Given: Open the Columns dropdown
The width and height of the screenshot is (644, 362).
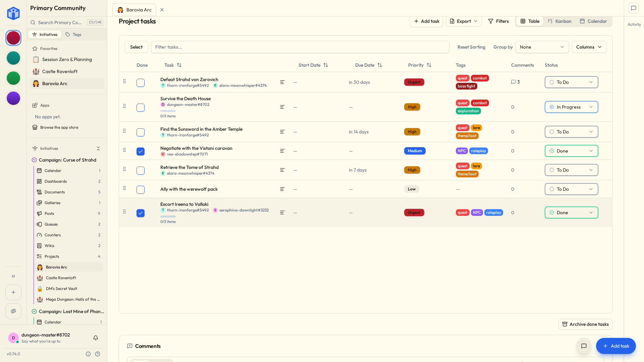Looking at the screenshot, I should (589, 47).
